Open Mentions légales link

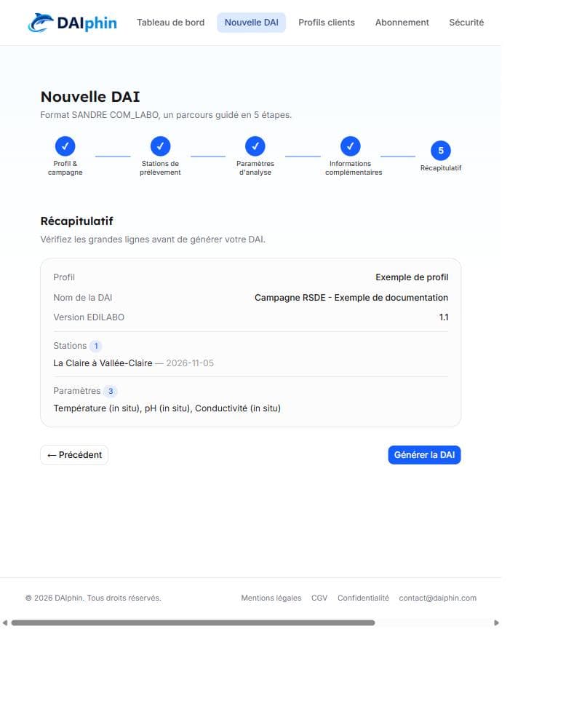coord(271,598)
